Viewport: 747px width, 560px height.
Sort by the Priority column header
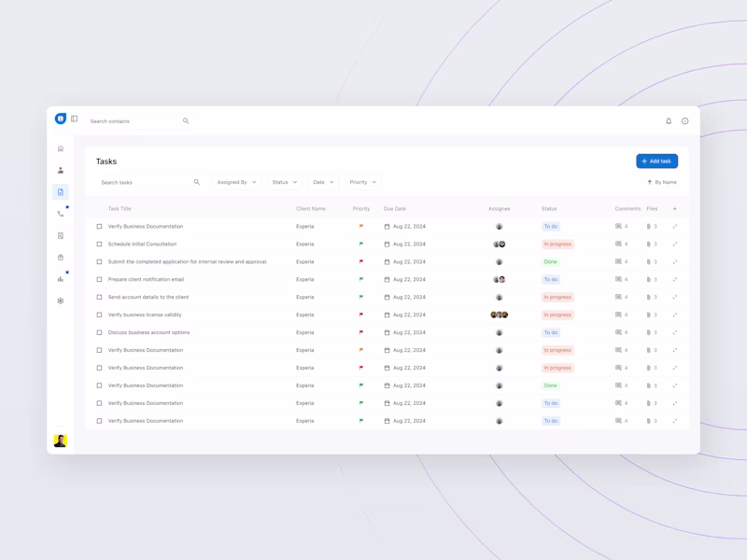361,208
